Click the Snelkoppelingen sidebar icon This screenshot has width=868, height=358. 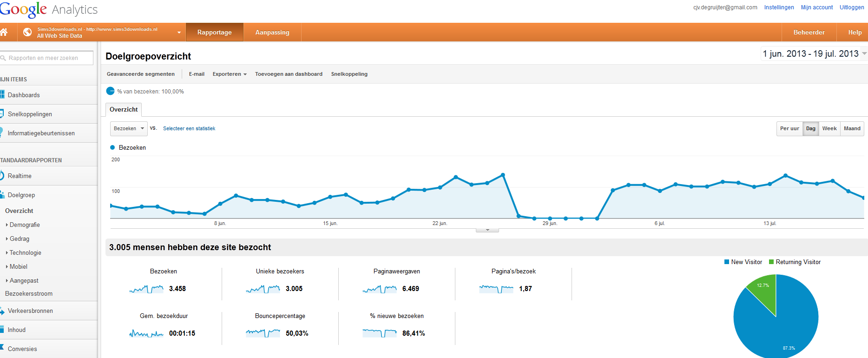pos(2,114)
